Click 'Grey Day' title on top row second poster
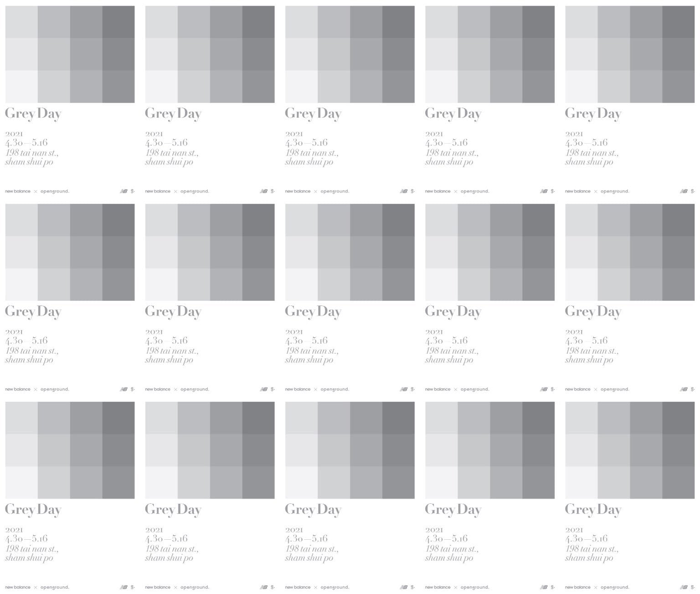 pyautogui.click(x=173, y=114)
